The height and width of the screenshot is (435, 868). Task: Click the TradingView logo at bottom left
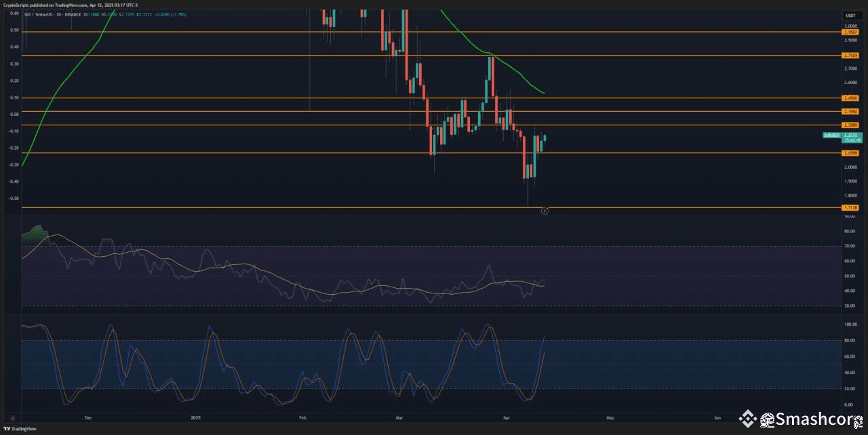[20, 428]
